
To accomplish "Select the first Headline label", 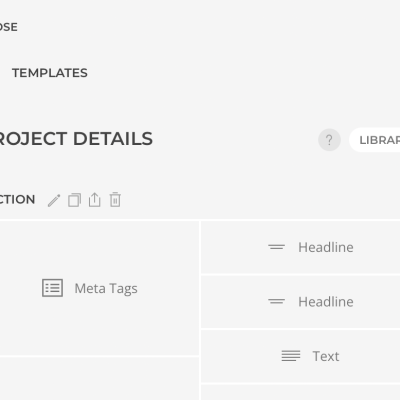I will tap(326, 247).
